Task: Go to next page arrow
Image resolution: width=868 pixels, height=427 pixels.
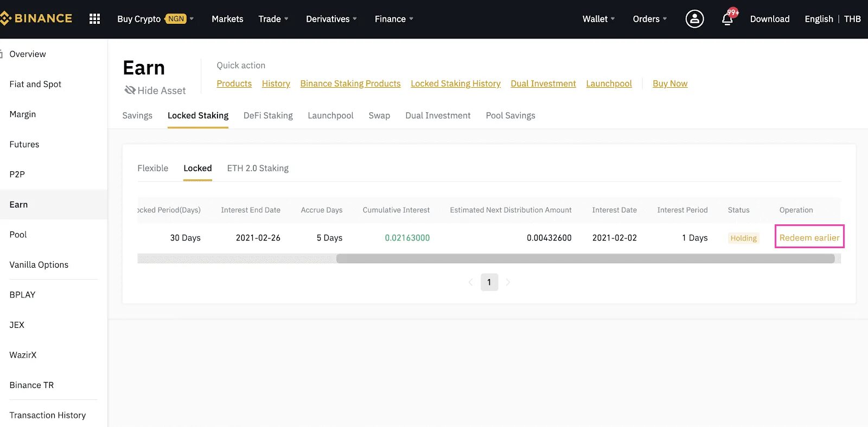Action: tap(508, 282)
